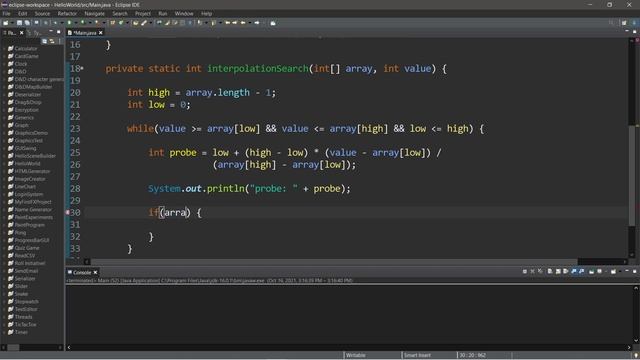Click the Search flashlight toolbar icon
Image resolution: width=640 pixels, height=360 pixels.
click(144, 23)
